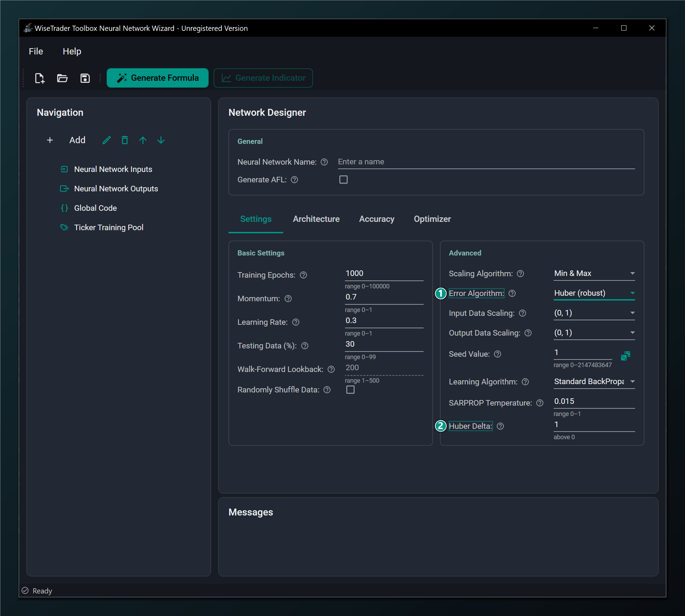Click the Testing Data value field
Viewport: 685px width, 616px height.
coord(384,344)
